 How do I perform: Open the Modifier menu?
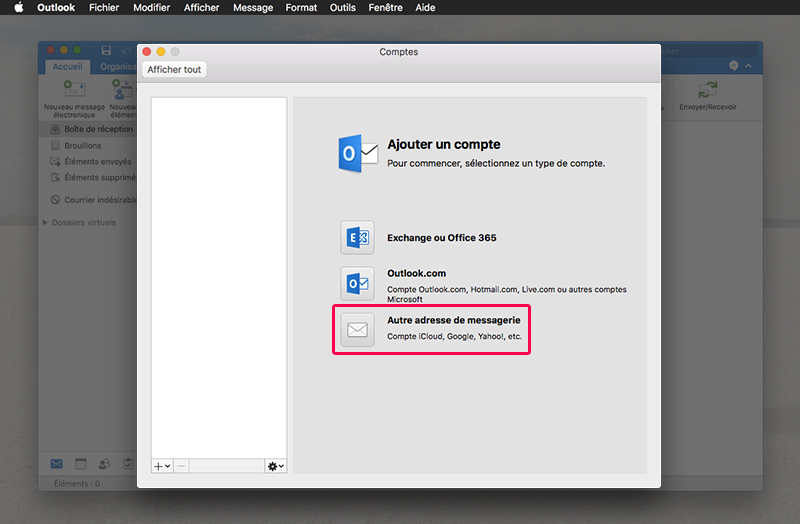[x=152, y=8]
